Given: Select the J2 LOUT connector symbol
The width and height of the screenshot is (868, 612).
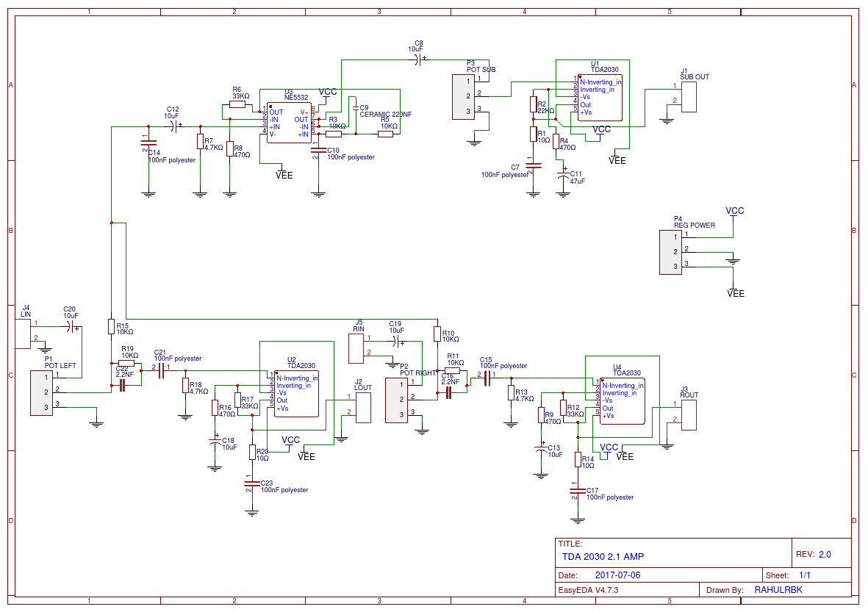Looking at the screenshot, I should [363, 408].
